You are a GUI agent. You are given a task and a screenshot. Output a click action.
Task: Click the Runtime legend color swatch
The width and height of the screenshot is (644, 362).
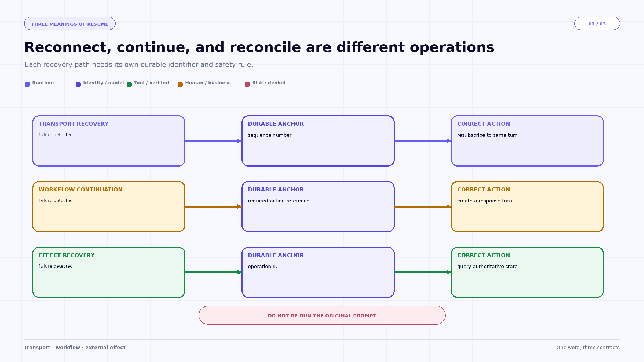click(x=27, y=84)
